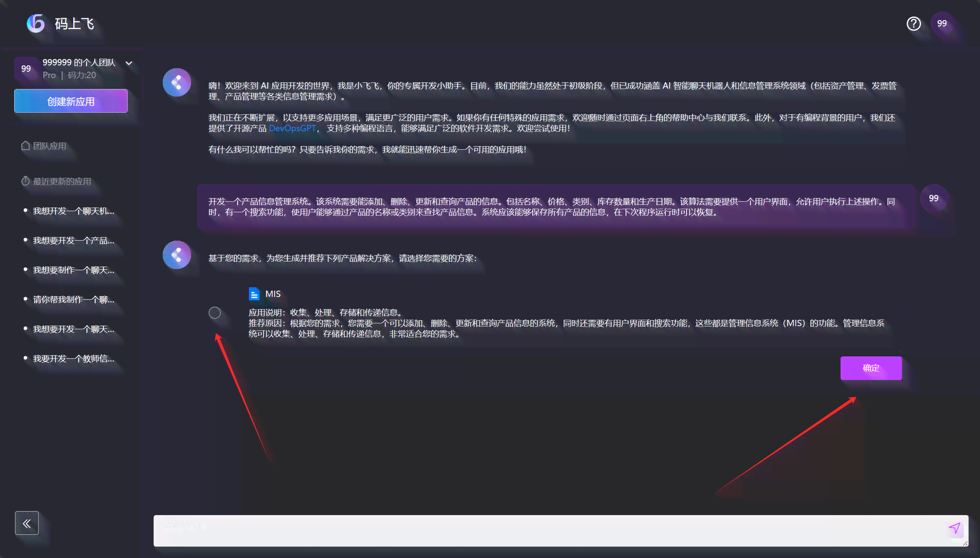Click the user message about 产品信息管理系统

click(557, 207)
